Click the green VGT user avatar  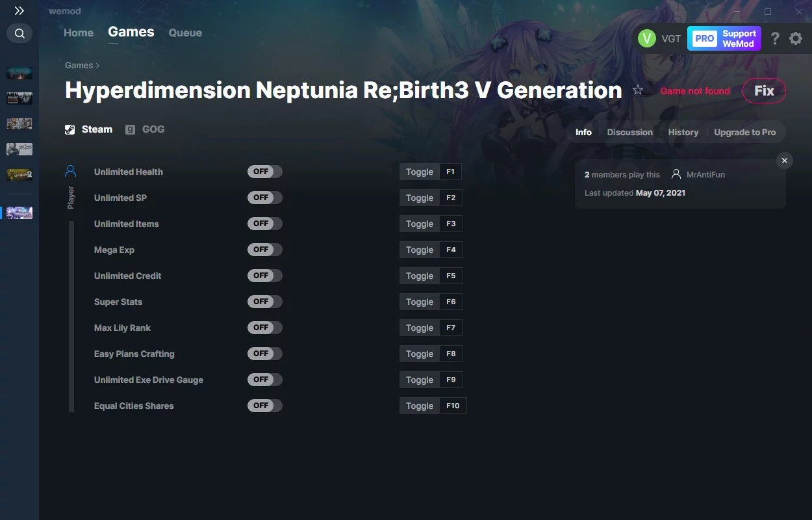(647, 38)
